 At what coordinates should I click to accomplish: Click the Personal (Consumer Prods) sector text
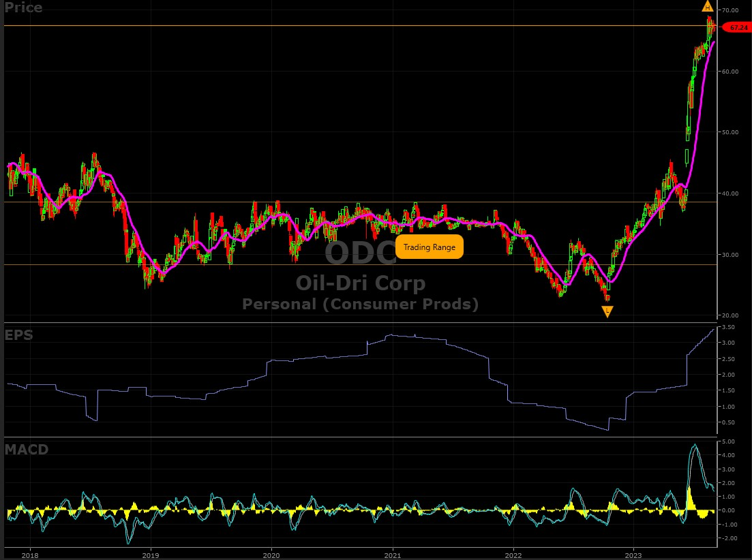[x=360, y=305]
